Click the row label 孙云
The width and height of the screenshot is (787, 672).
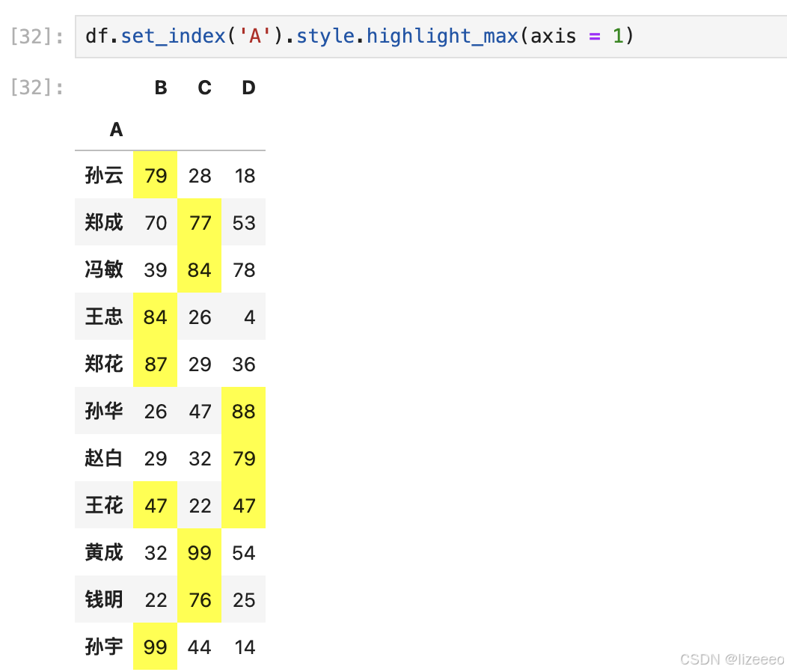[x=103, y=175]
